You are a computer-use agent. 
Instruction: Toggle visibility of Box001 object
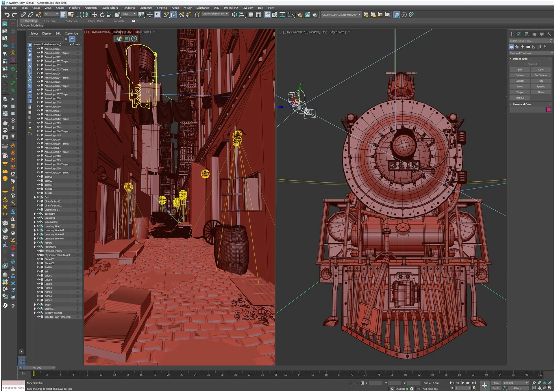38,177
